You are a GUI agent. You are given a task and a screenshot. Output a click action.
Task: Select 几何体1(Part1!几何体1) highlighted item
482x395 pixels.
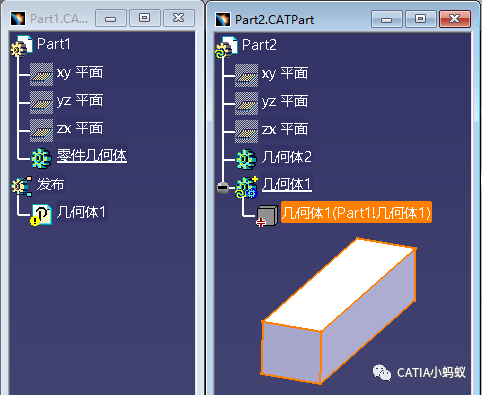coord(356,212)
